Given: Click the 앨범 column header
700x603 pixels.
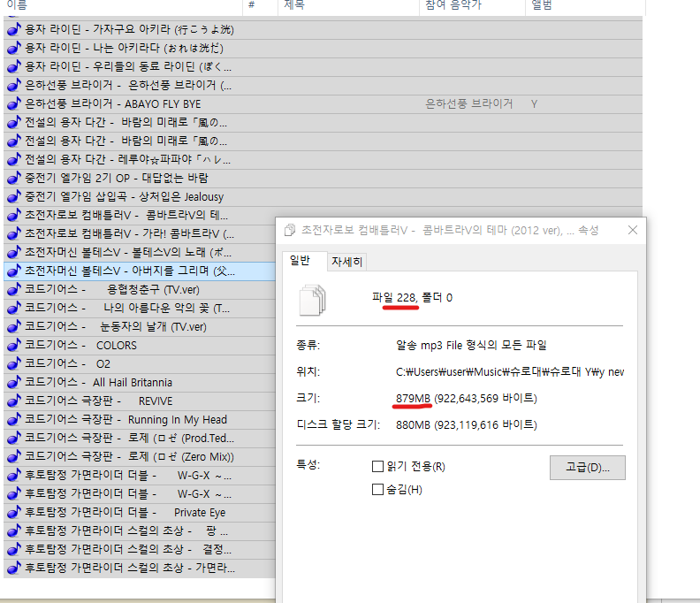Looking at the screenshot, I should tap(583, 6).
